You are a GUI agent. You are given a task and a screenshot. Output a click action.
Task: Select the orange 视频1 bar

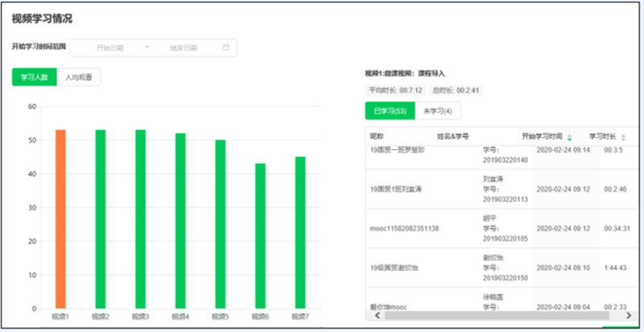pos(61,219)
